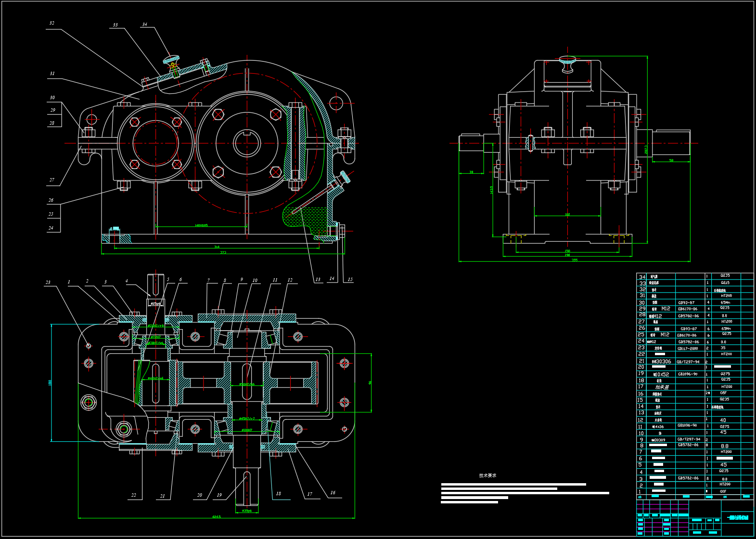The image size is (756, 539).
Task: Select the GB1096-90 cell in row 19
Action: (x=688, y=374)
